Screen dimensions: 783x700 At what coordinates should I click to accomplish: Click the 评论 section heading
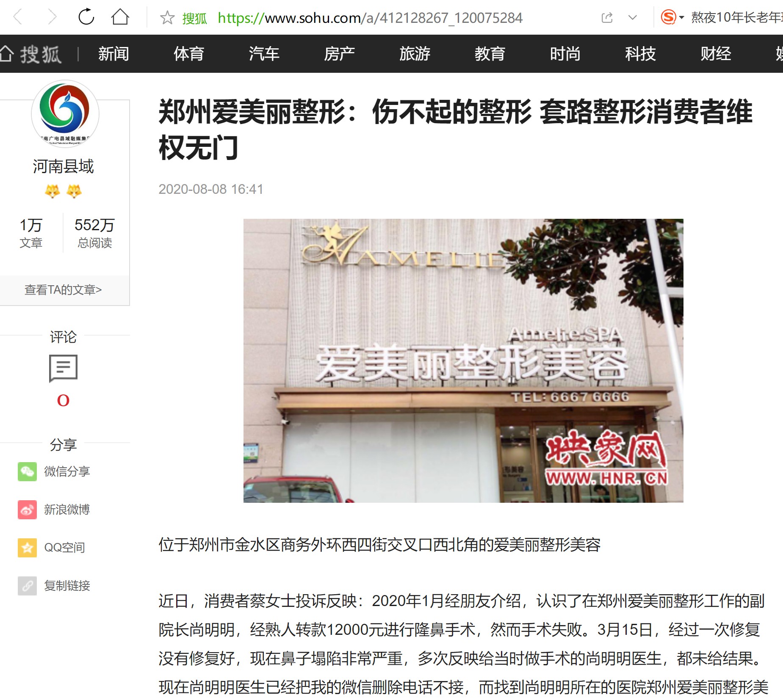[x=63, y=337]
